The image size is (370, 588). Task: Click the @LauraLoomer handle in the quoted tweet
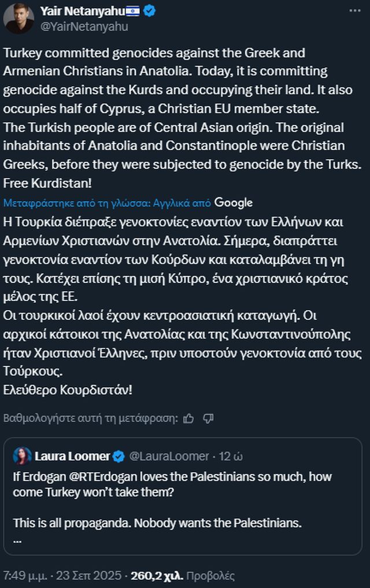169,457
